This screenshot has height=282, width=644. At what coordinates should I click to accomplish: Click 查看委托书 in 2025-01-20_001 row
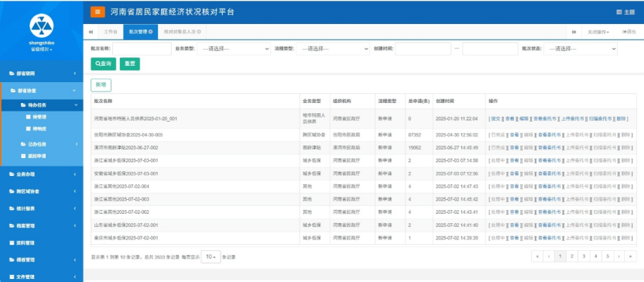545,119
